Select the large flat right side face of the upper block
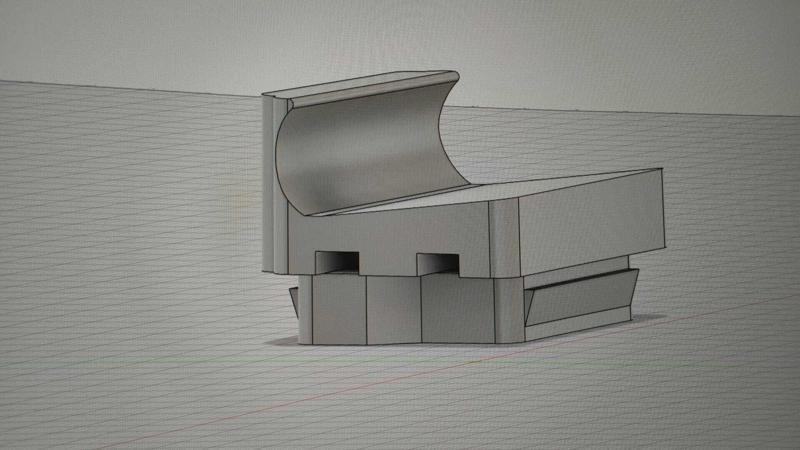 point(592,221)
